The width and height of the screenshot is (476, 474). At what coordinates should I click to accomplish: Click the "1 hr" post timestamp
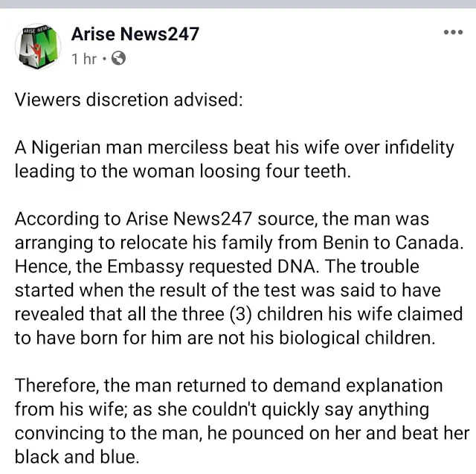84,59
